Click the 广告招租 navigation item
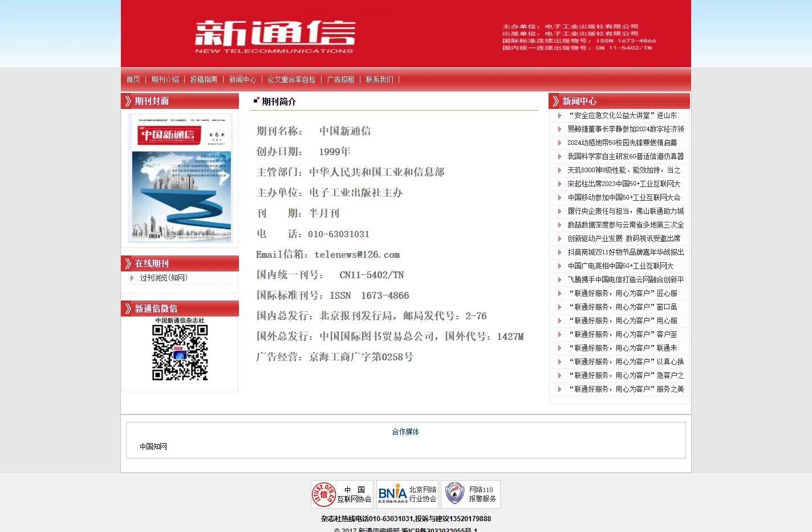Viewport: 812px width, 532px height. [x=340, y=80]
